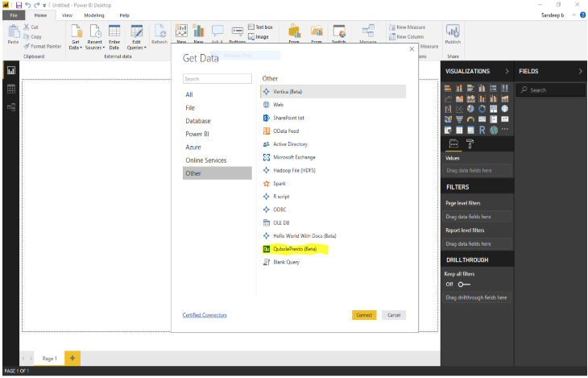Select the Spark connector
The width and height of the screenshot is (588, 378).
[x=333, y=184]
